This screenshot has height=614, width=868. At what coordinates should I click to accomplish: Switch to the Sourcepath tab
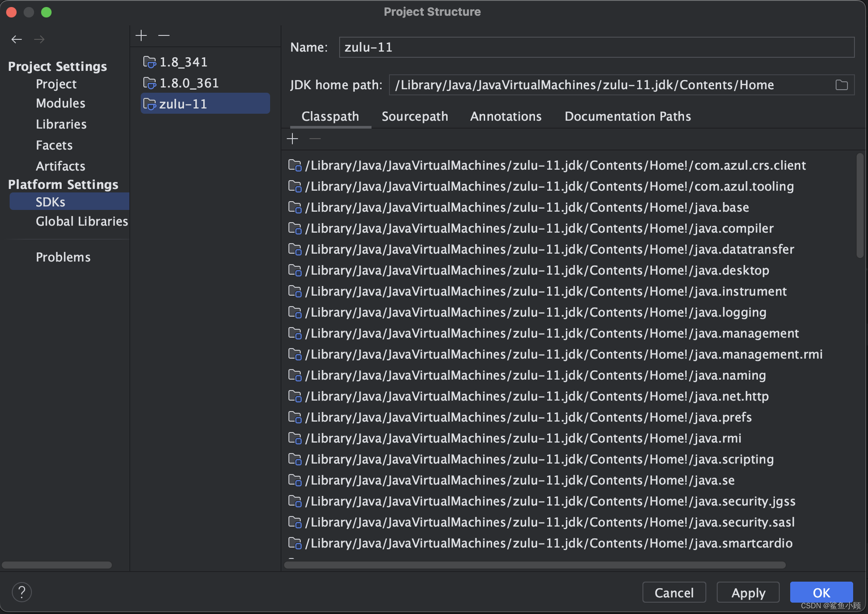point(415,116)
